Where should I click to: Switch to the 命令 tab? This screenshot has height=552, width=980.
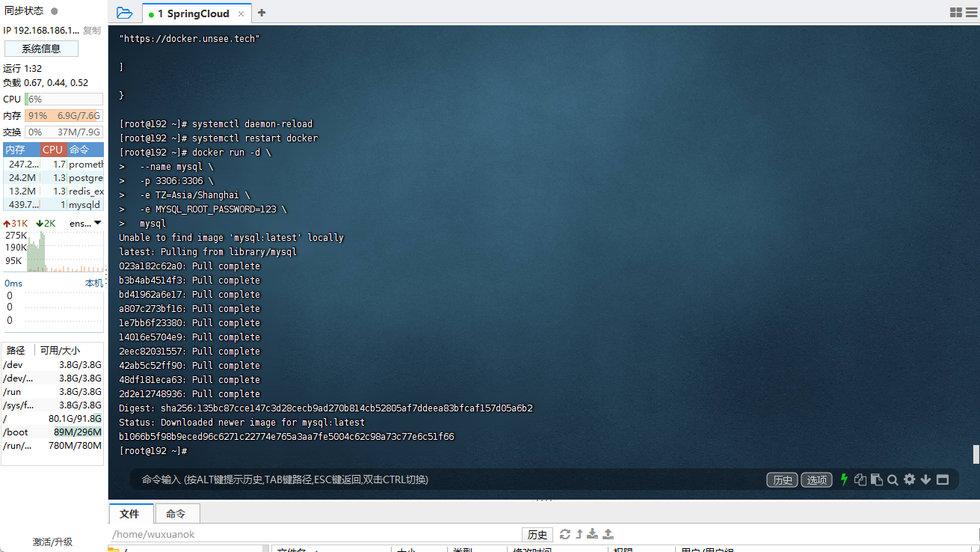pyautogui.click(x=176, y=514)
